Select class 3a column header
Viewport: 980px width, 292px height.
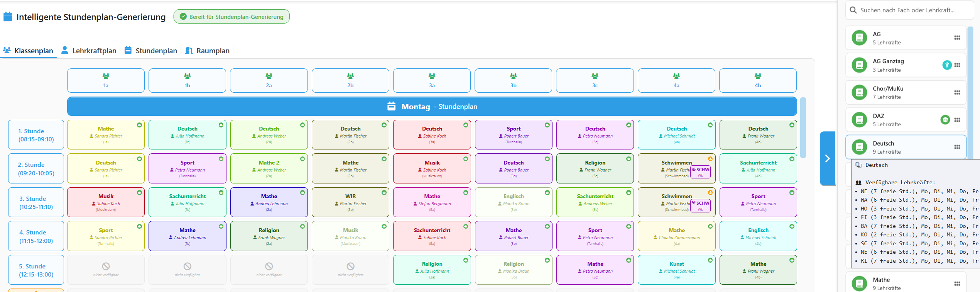tap(432, 80)
